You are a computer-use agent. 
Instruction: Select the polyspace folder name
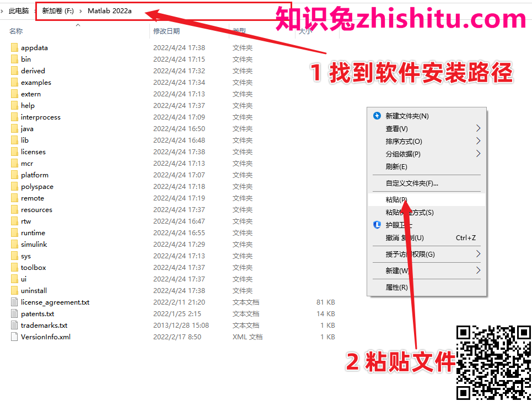[x=37, y=187]
